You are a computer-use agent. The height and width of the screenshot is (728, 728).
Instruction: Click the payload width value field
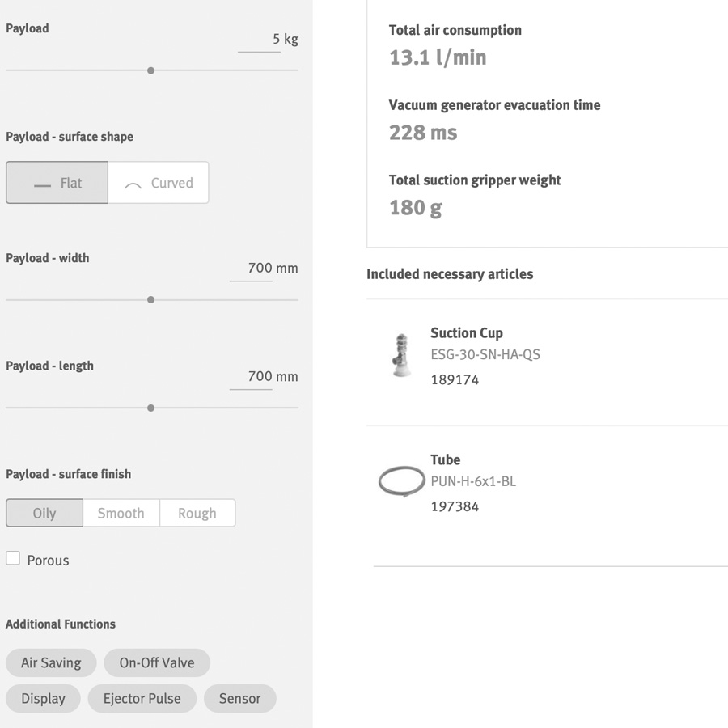pos(251,269)
